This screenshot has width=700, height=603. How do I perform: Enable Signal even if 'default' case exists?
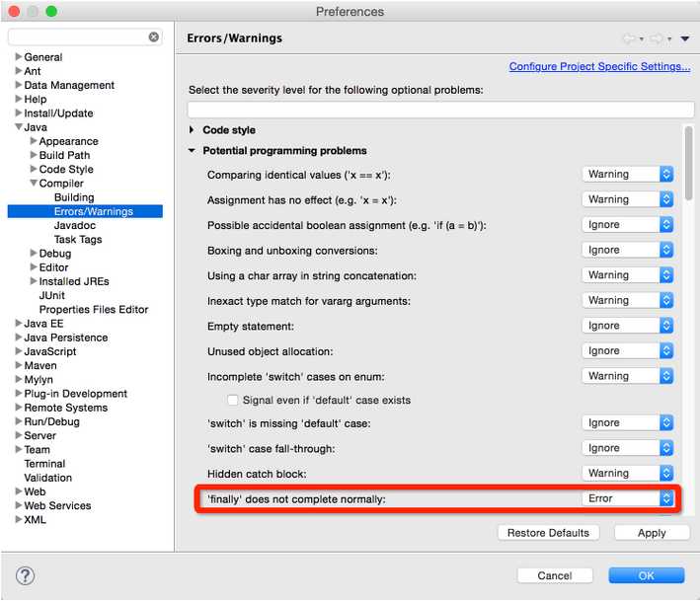(x=233, y=400)
